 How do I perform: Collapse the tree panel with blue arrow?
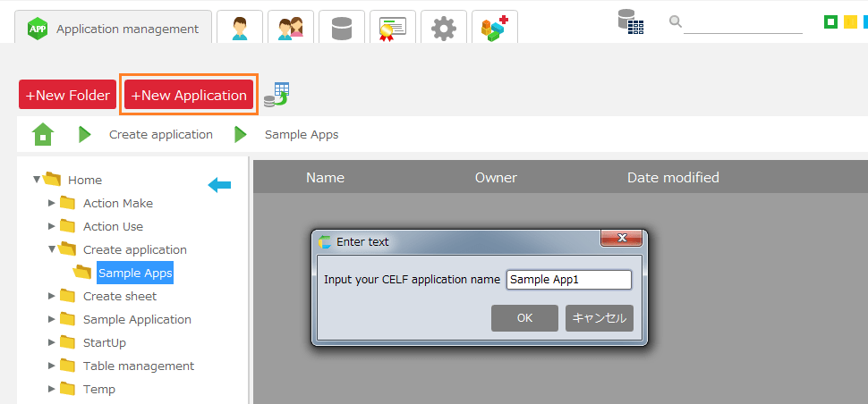219,185
